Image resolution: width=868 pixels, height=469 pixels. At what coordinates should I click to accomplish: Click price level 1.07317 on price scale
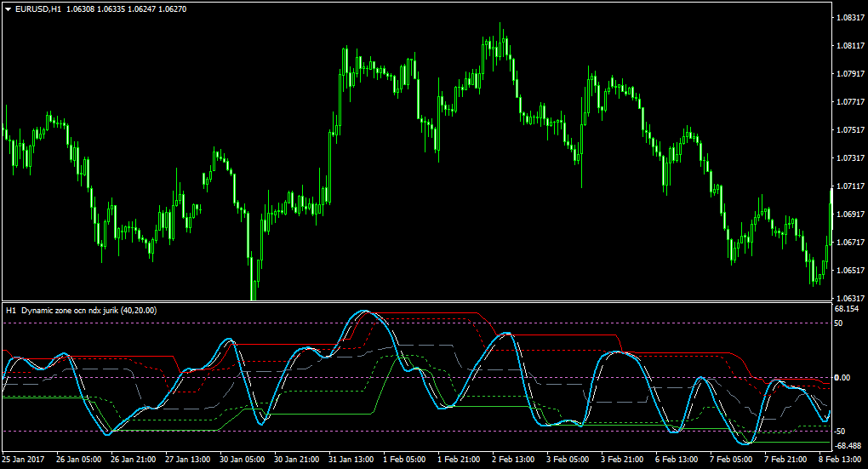coord(851,158)
